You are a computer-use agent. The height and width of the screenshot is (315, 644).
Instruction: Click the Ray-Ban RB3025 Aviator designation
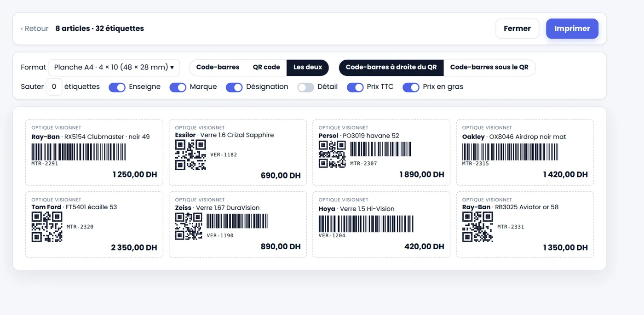point(510,207)
